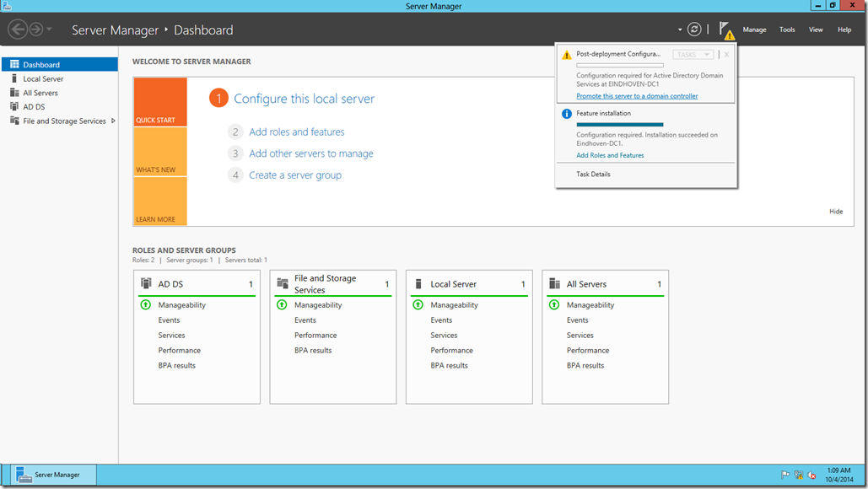The width and height of the screenshot is (868, 489).
Task: Open BPA results in All Servers tile
Action: tap(585, 366)
